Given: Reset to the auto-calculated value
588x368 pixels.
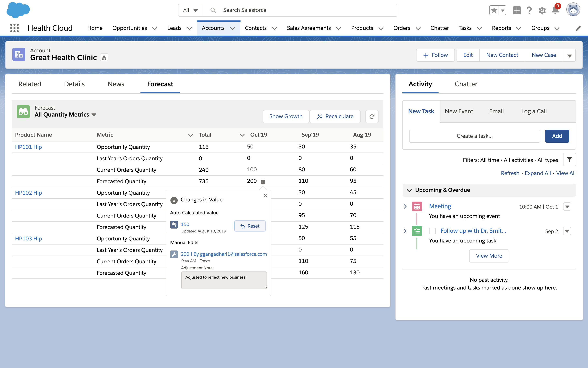Looking at the screenshot, I should [x=250, y=226].
